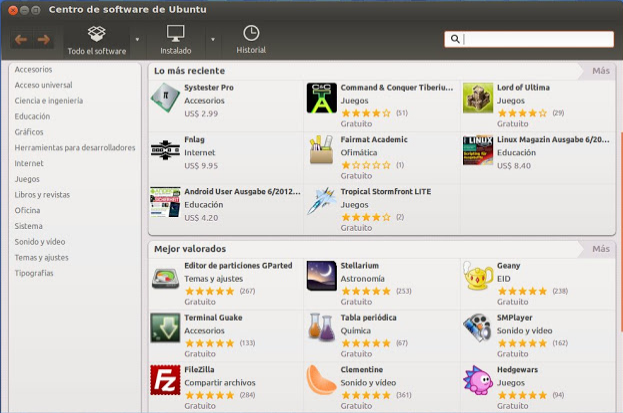
Task: Open Temas y ajustes sidebar category
Action: pyautogui.click(x=41, y=258)
